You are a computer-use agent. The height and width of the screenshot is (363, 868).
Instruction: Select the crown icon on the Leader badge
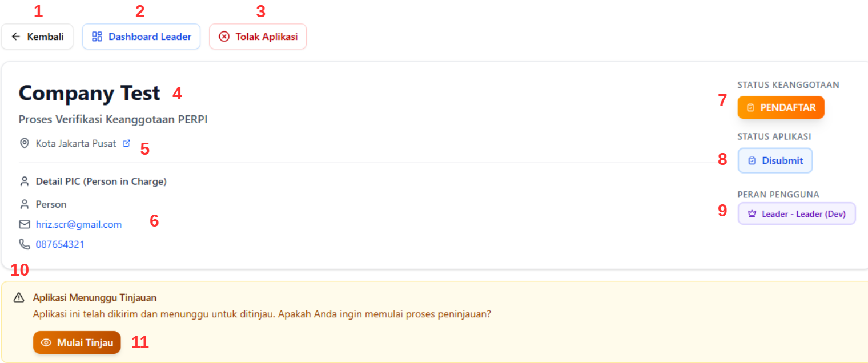[753, 213]
